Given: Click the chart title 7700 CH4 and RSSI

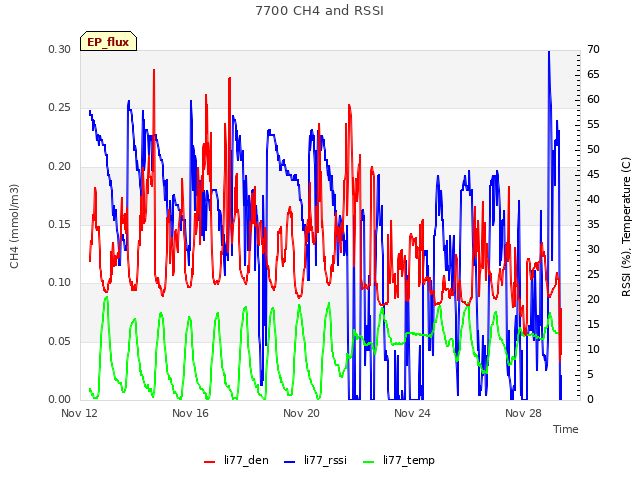Looking at the screenshot, I should 320,11.
